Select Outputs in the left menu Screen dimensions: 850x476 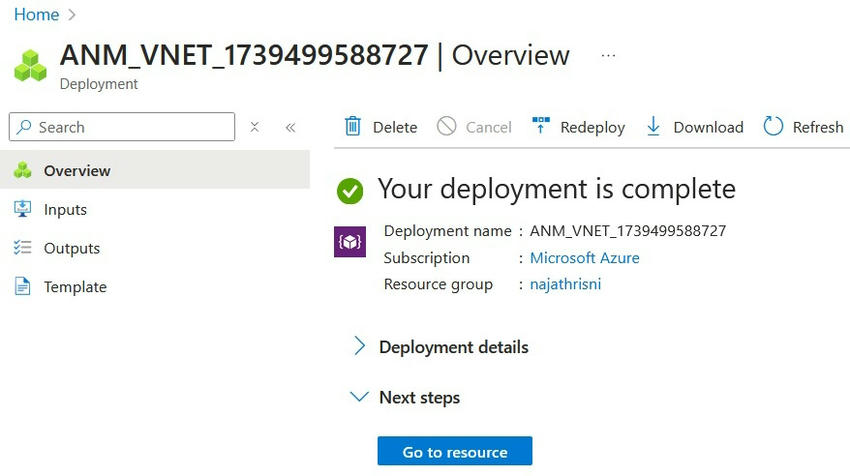[x=71, y=248]
